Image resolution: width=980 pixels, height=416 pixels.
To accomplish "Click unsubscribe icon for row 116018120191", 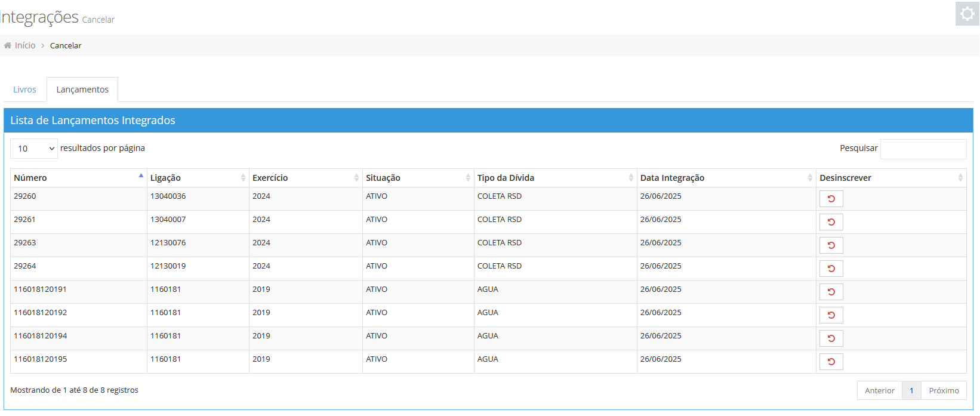I will [831, 292].
